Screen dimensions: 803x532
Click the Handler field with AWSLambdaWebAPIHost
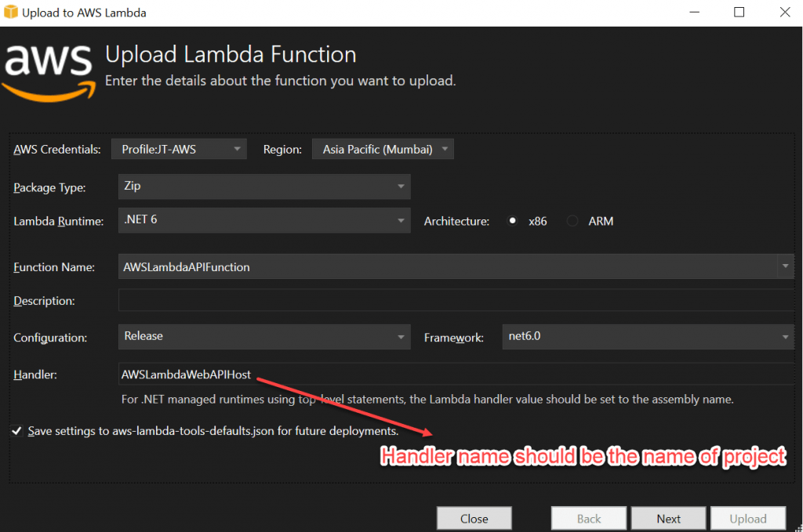point(456,374)
